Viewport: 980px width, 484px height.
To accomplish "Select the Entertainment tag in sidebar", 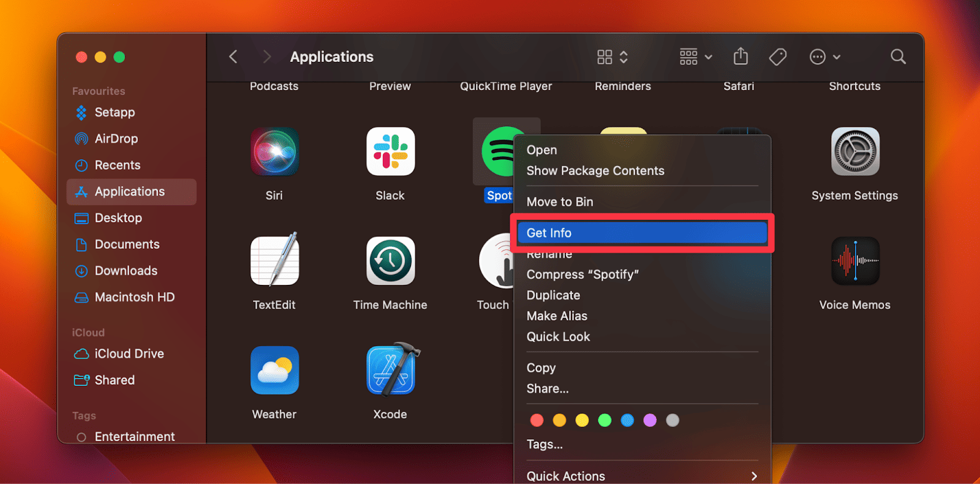I will (x=131, y=436).
